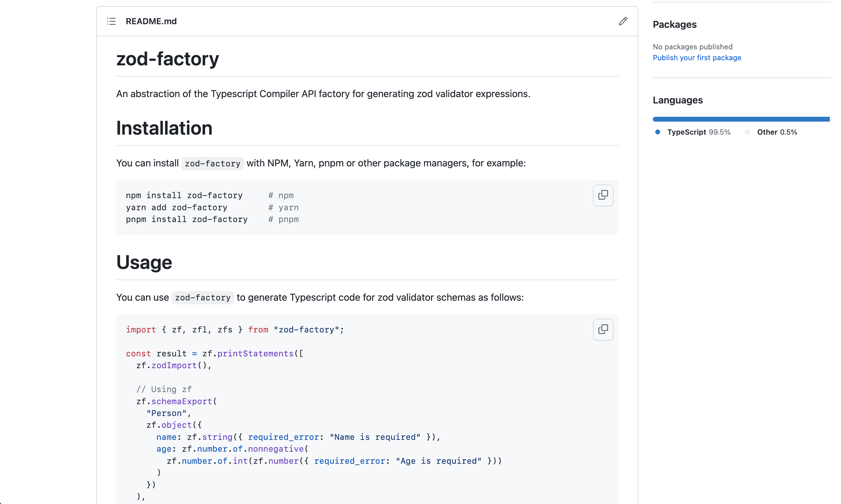
Task: Click the inline zod-factory code in Usage paragraph
Action: point(203,297)
